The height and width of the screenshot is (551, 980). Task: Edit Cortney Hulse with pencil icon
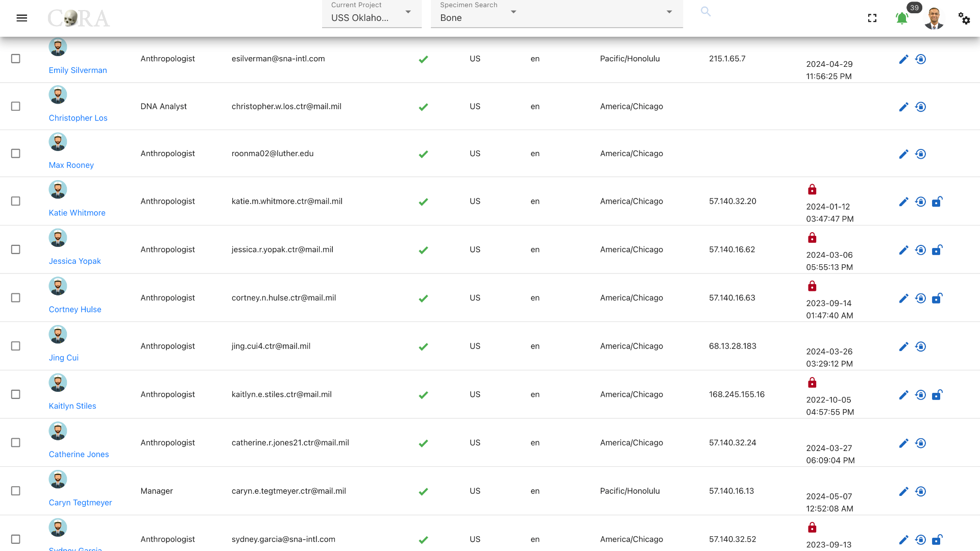[903, 298]
